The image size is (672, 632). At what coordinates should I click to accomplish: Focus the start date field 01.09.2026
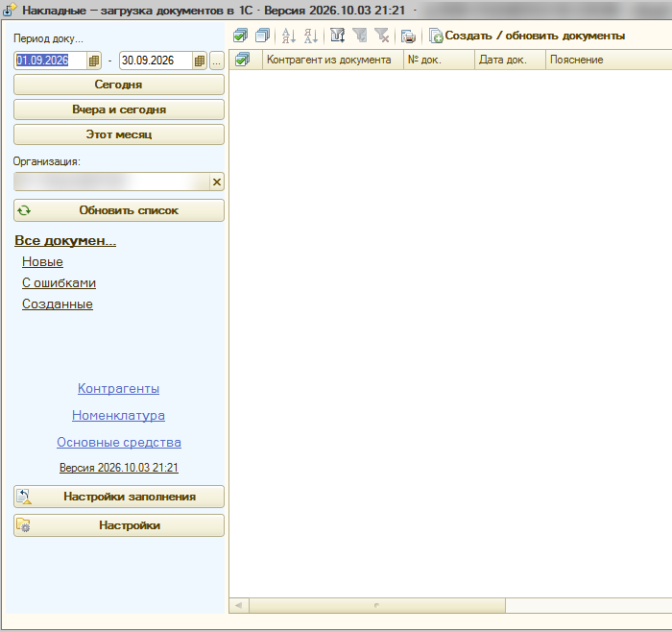50,61
